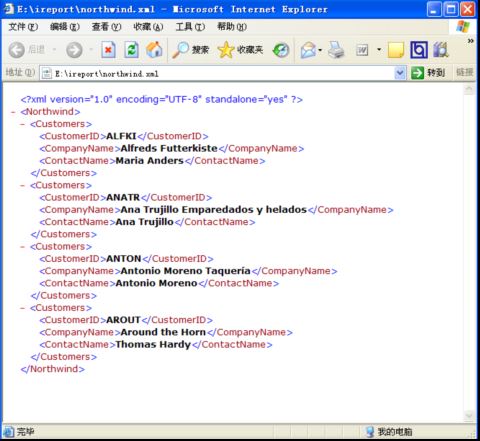480x441 pixels.
Task: Open the 文件(F) menu
Action: coord(23,27)
